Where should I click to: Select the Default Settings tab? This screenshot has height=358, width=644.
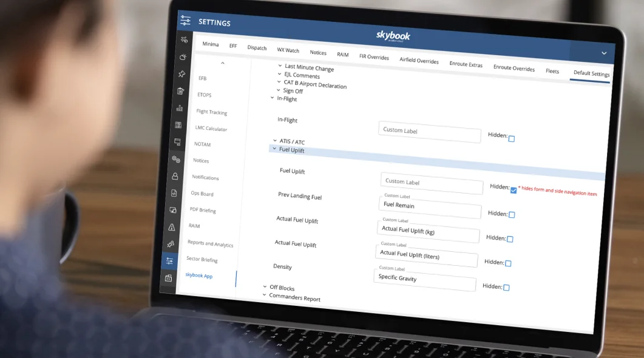tap(591, 73)
